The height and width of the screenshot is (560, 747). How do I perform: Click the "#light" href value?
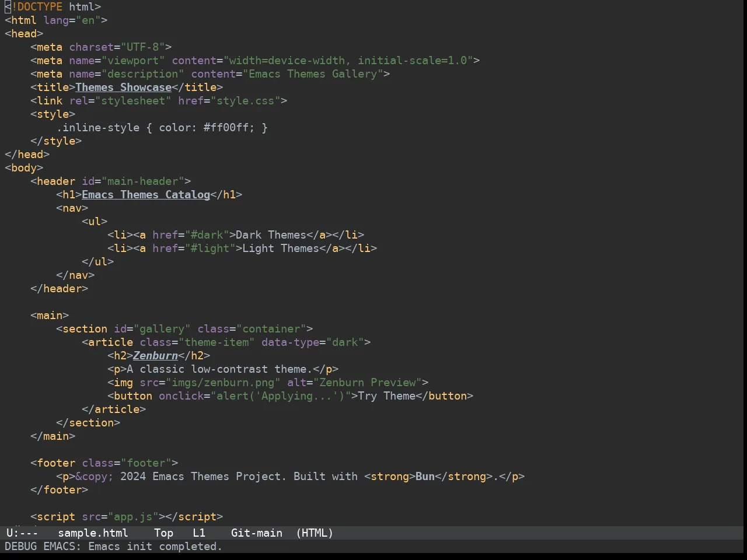pyautogui.click(x=210, y=249)
